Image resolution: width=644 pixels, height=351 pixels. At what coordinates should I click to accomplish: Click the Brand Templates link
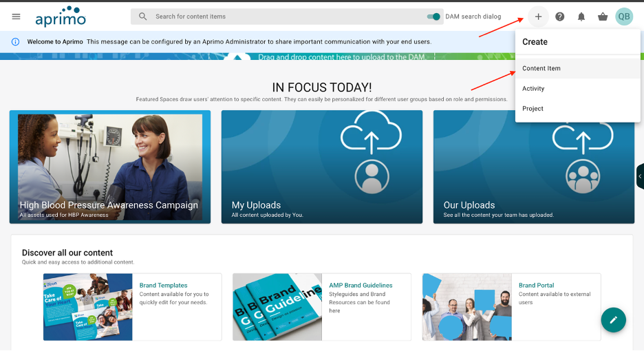click(x=163, y=285)
